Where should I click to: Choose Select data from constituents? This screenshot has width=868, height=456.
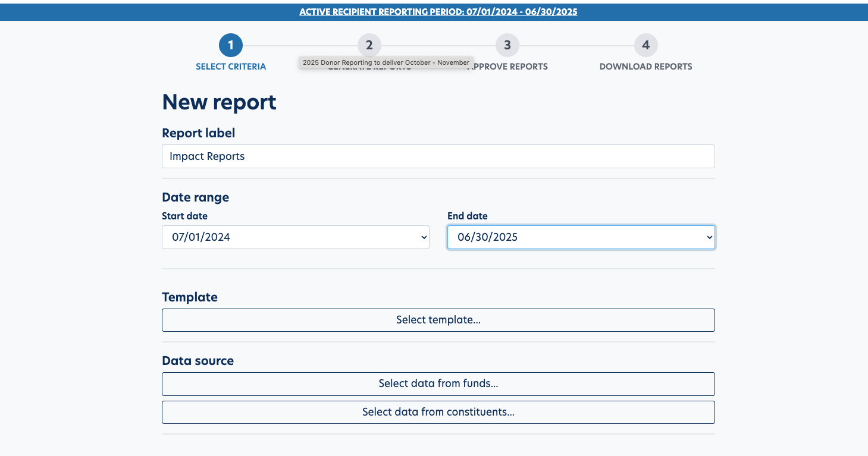[438, 412]
